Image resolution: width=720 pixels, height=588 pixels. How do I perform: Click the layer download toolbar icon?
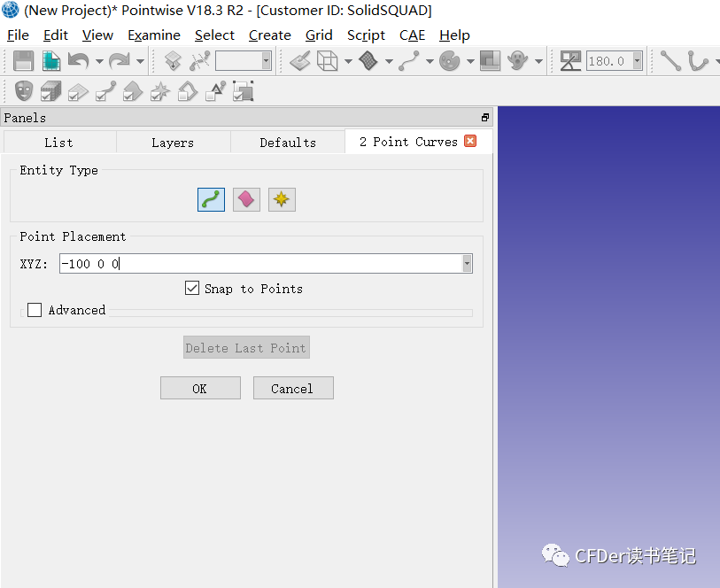pos(173,61)
